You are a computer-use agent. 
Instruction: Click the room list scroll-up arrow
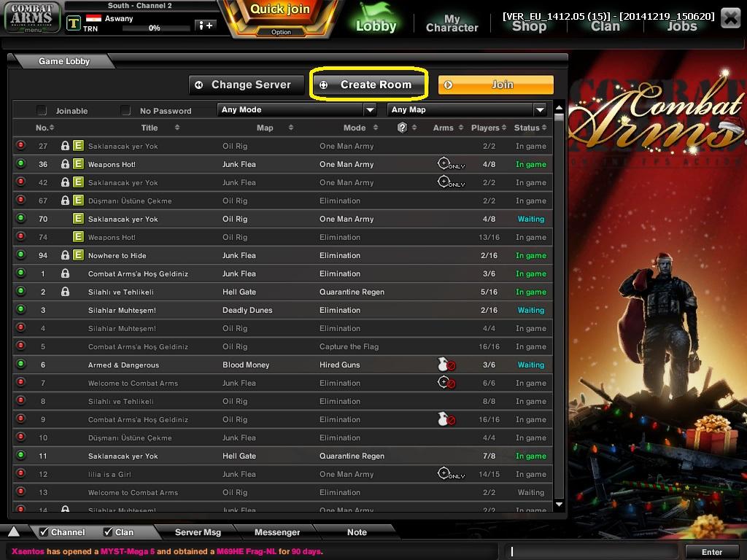pos(560,107)
